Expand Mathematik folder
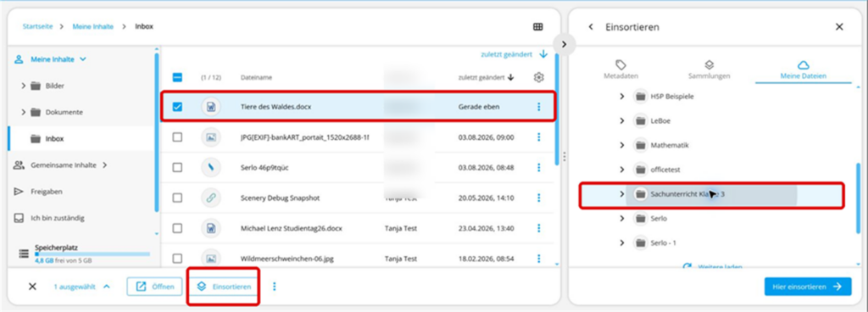Screen dimensions: 868x312 click(621, 145)
